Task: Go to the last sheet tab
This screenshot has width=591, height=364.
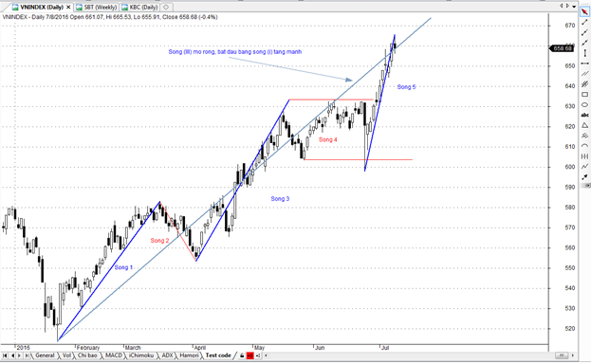Action: (x=27, y=355)
